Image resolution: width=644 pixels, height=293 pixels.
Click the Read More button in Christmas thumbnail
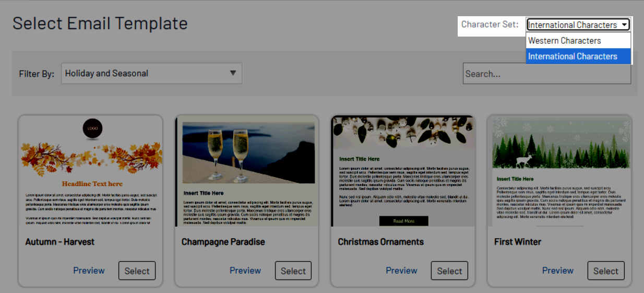[403, 221]
